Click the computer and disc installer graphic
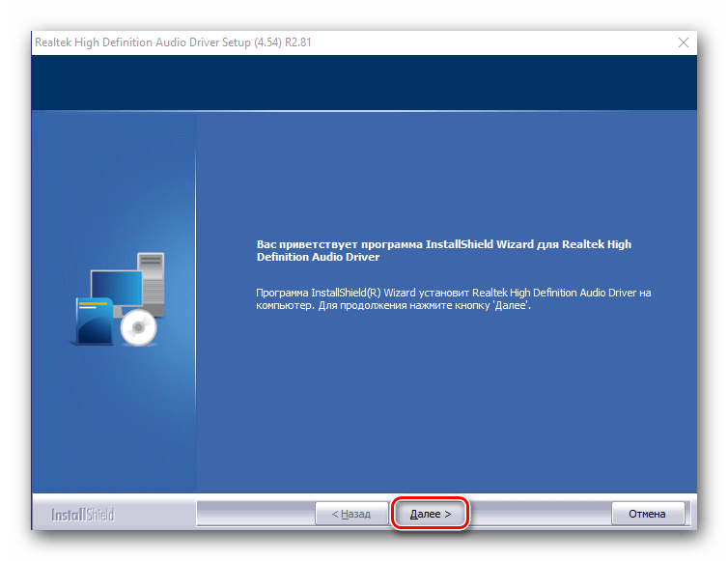728x561 pixels. [x=119, y=299]
